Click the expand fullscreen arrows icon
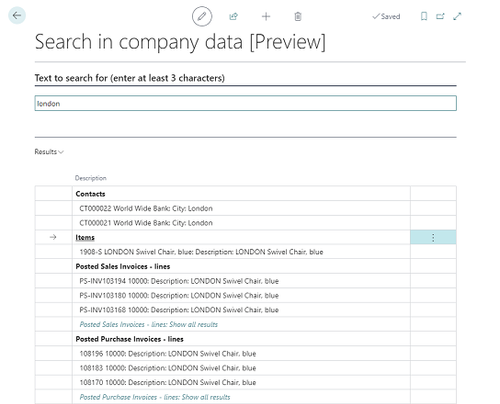The width and height of the screenshot is (500, 404). click(457, 16)
